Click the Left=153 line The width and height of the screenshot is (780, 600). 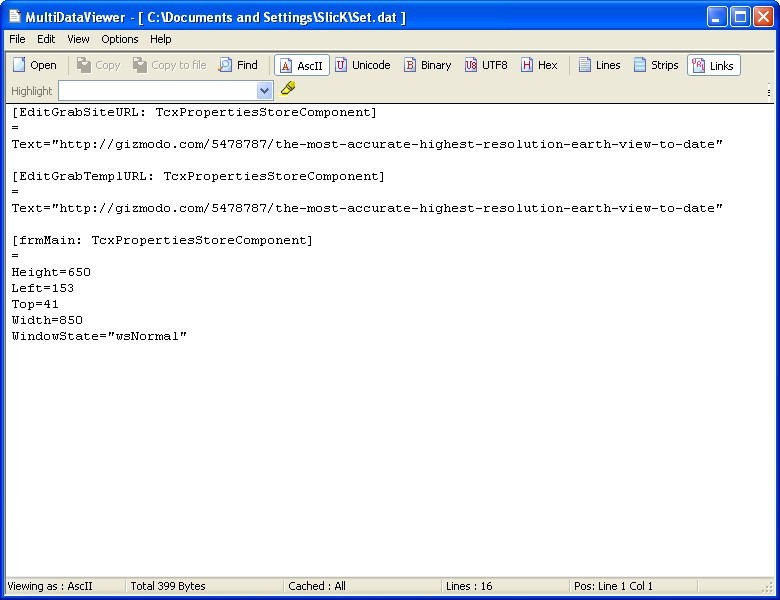click(43, 288)
